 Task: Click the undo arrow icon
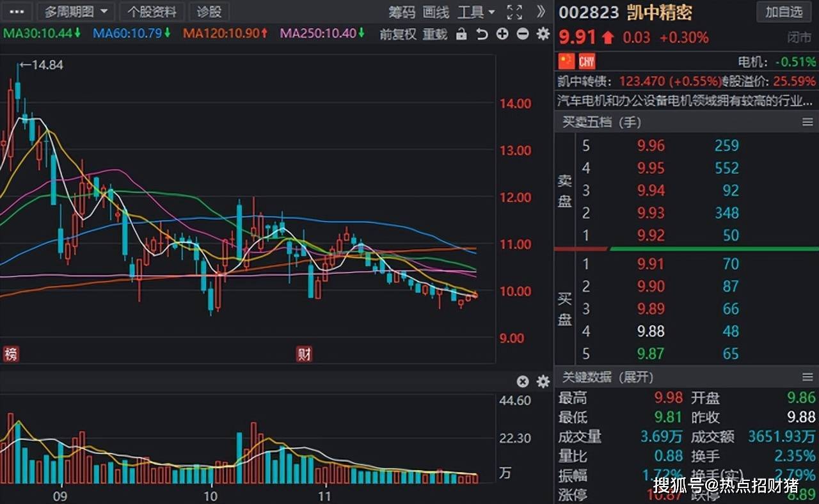482,35
